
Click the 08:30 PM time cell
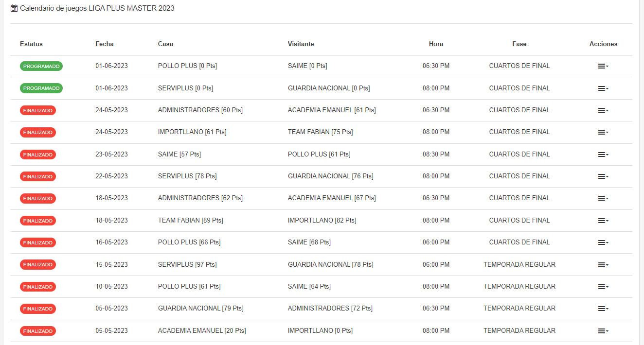tap(436, 155)
